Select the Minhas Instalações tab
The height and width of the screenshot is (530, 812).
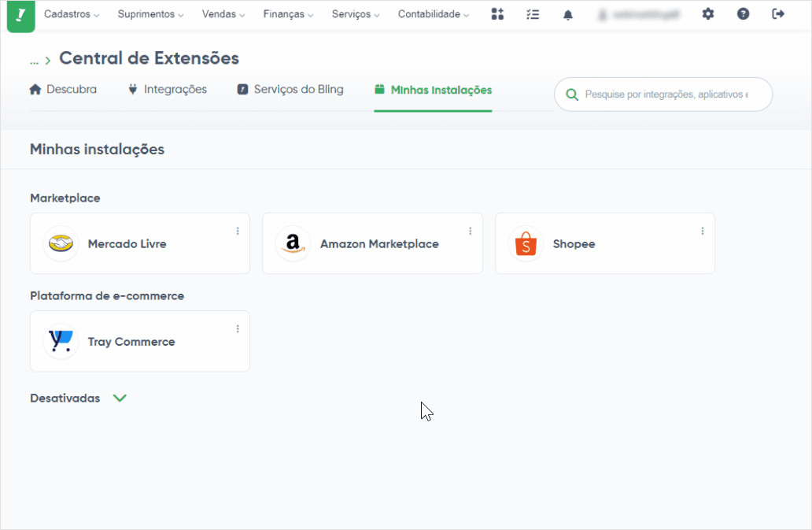433,90
